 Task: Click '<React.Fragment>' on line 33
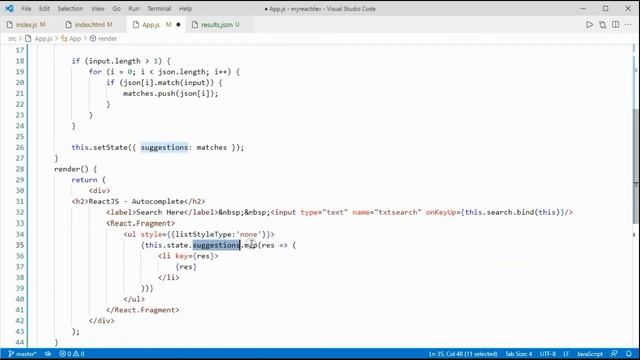tap(140, 223)
